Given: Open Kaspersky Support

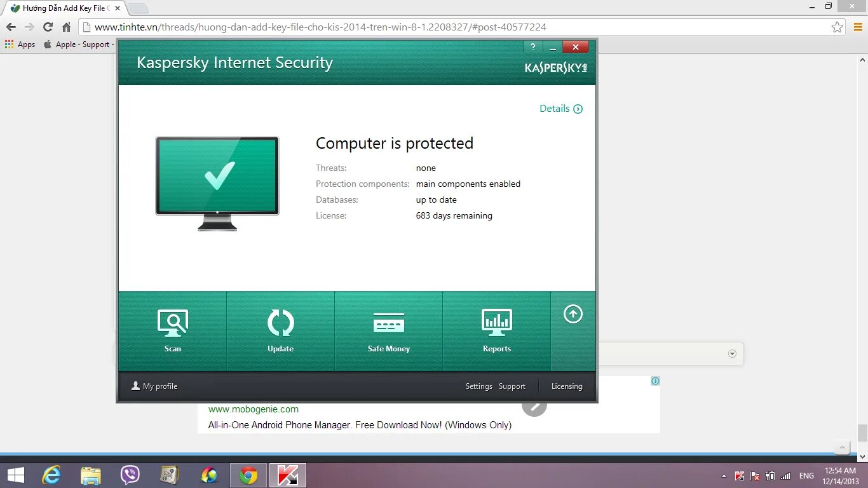Looking at the screenshot, I should tap(512, 386).
